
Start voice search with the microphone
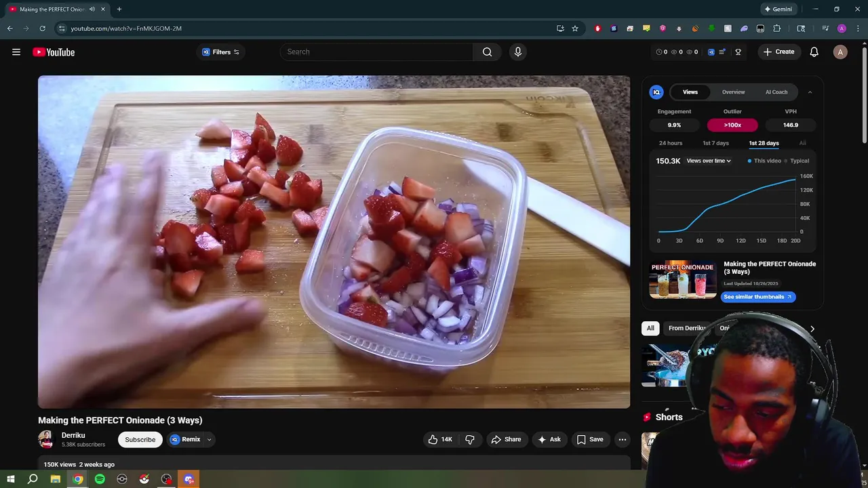click(x=518, y=52)
